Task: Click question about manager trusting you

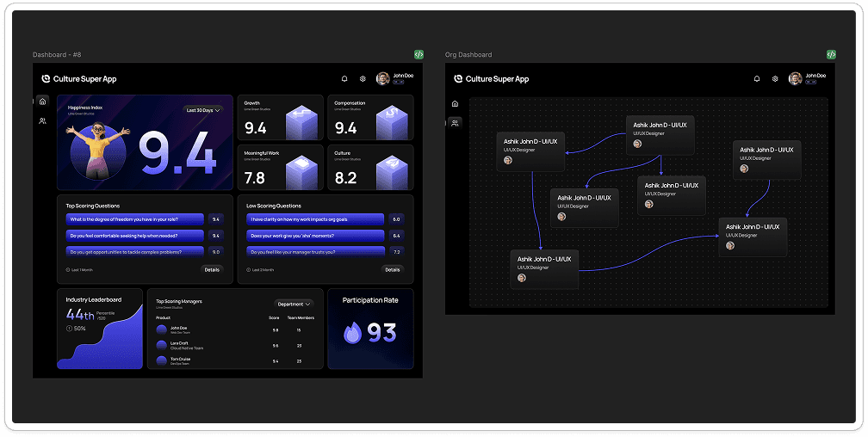Action: pos(315,252)
